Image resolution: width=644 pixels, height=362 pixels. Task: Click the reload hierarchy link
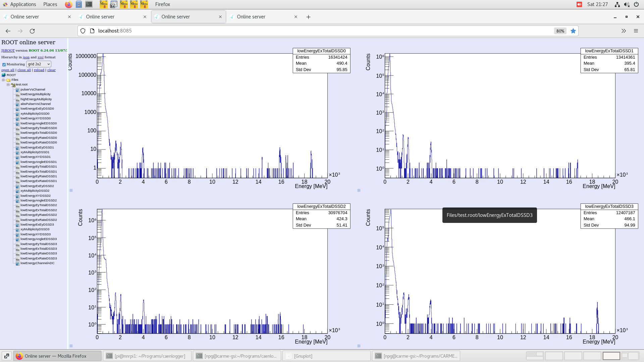(39, 70)
